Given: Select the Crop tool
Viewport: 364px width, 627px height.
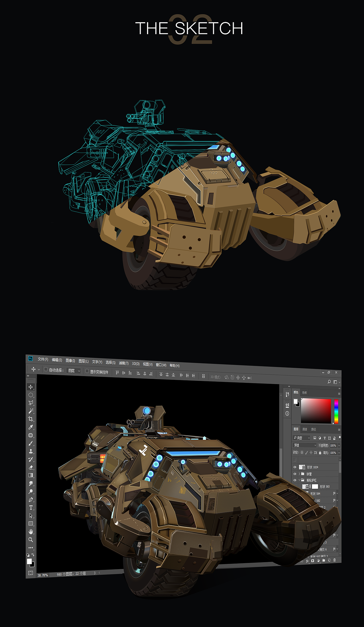Looking at the screenshot, I should click(x=31, y=419).
